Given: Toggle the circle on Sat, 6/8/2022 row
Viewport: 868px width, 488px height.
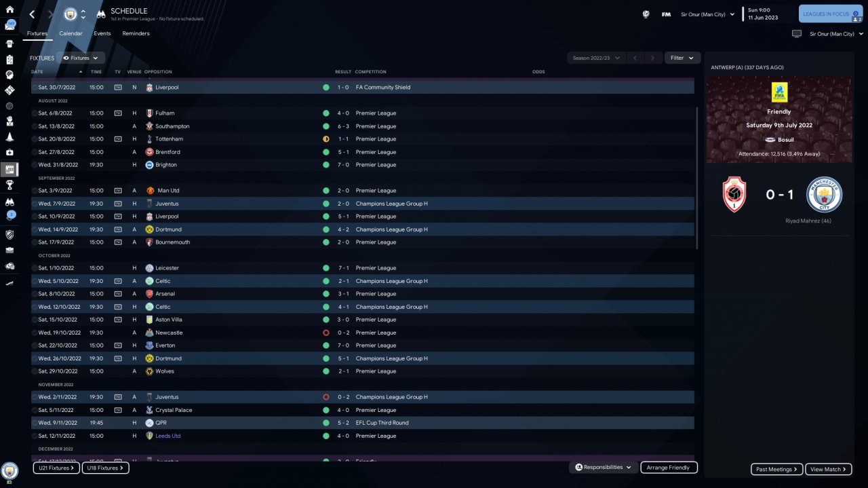Looking at the screenshot, I should pyautogui.click(x=35, y=113).
